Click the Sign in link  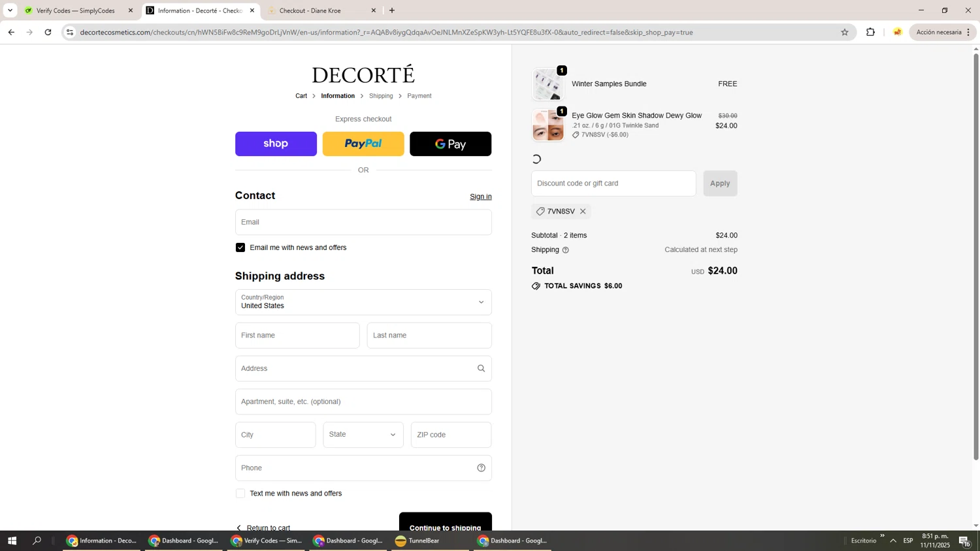tap(480, 197)
